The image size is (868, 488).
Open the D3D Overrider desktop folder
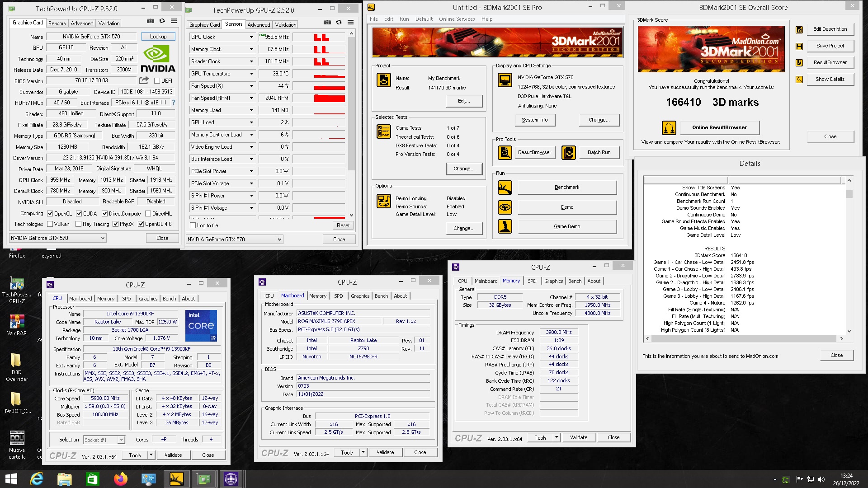(17, 367)
